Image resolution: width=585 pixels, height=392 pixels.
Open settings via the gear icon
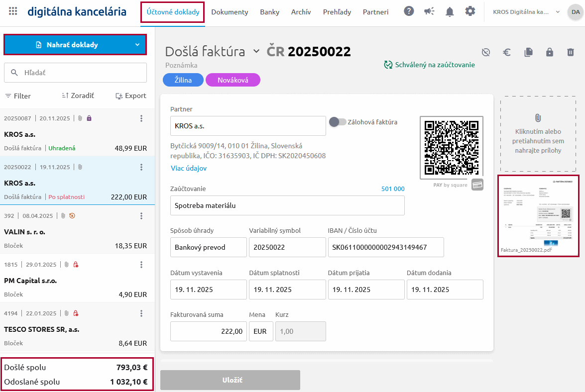(x=470, y=11)
